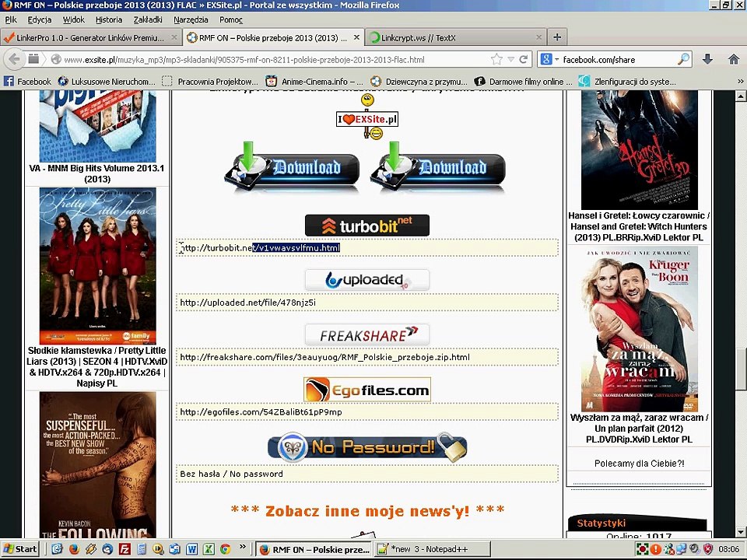
Task: Open the Darmowe filmy online bookmark
Action: pyautogui.click(x=523, y=82)
